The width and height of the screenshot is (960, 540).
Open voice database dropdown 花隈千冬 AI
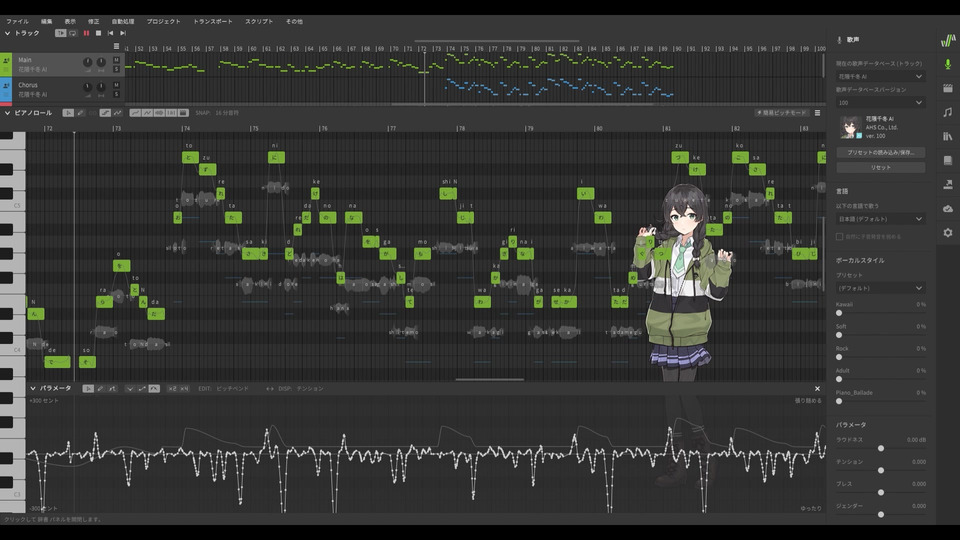880,77
